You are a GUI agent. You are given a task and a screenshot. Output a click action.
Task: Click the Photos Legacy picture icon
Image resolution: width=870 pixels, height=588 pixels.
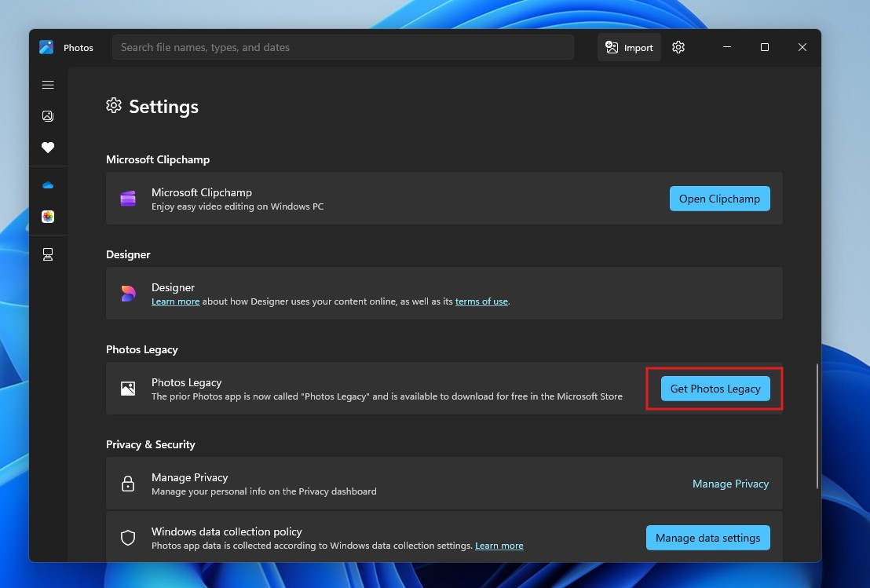[128, 389]
